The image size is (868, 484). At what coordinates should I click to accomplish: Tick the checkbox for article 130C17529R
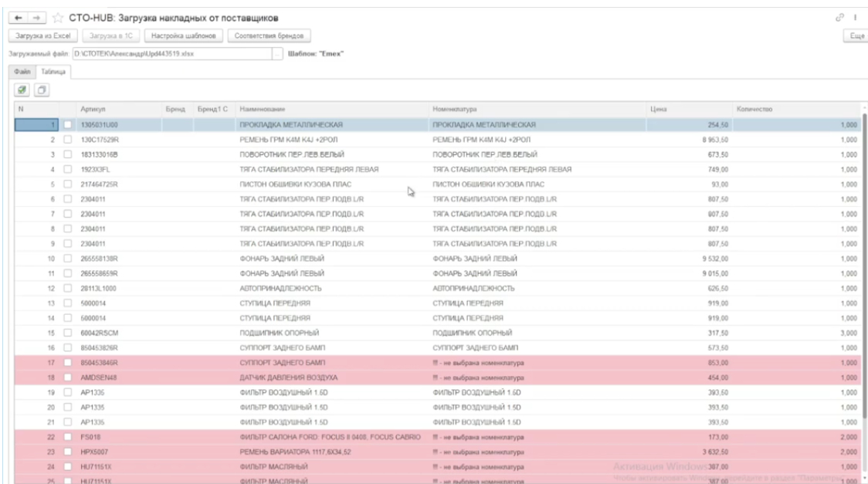[x=67, y=140]
